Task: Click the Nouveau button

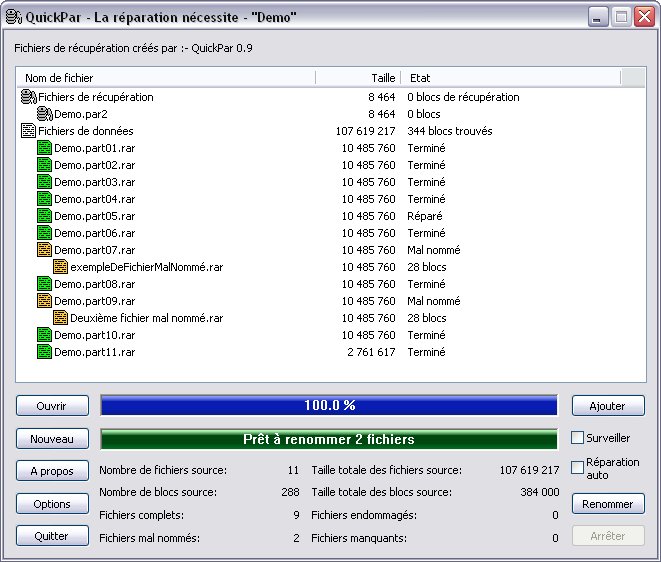Action: click(52, 438)
